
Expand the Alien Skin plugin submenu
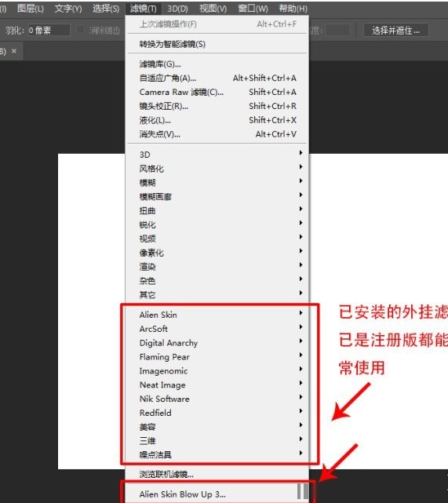(217, 315)
